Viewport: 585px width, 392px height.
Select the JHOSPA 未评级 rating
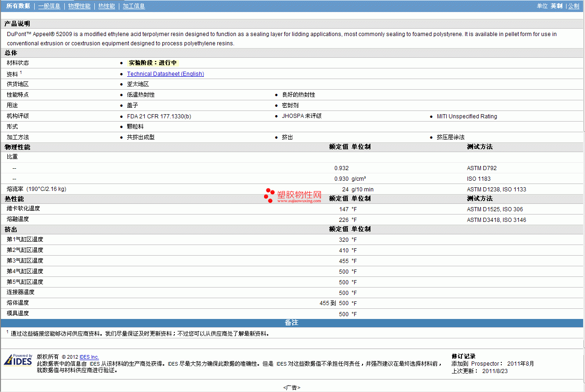click(302, 116)
